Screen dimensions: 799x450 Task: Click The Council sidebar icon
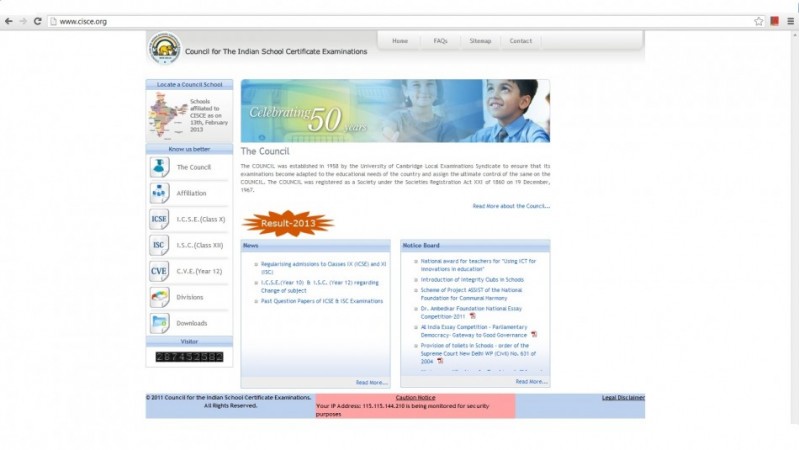click(x=159, y=167)
